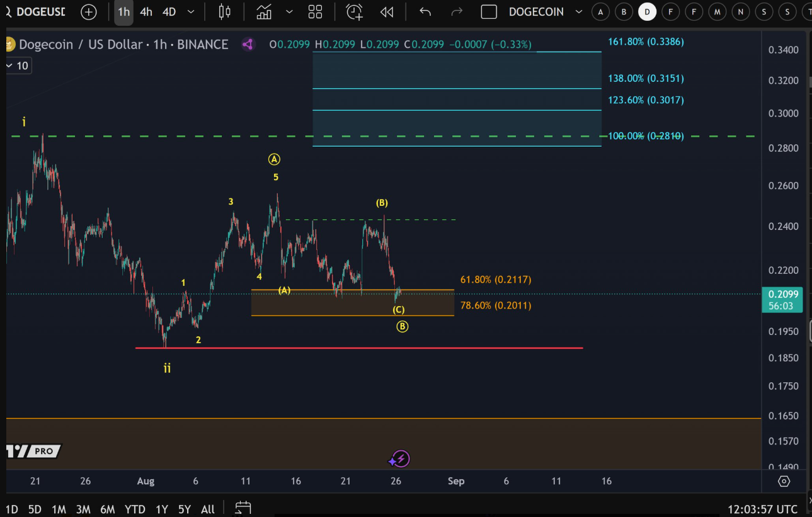Switch to the 4h interval

146,12
